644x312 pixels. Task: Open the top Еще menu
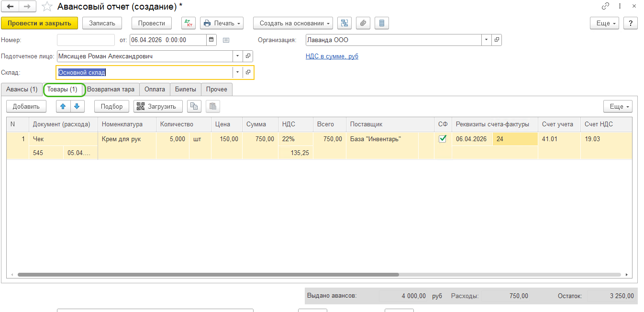coord(605,23)
